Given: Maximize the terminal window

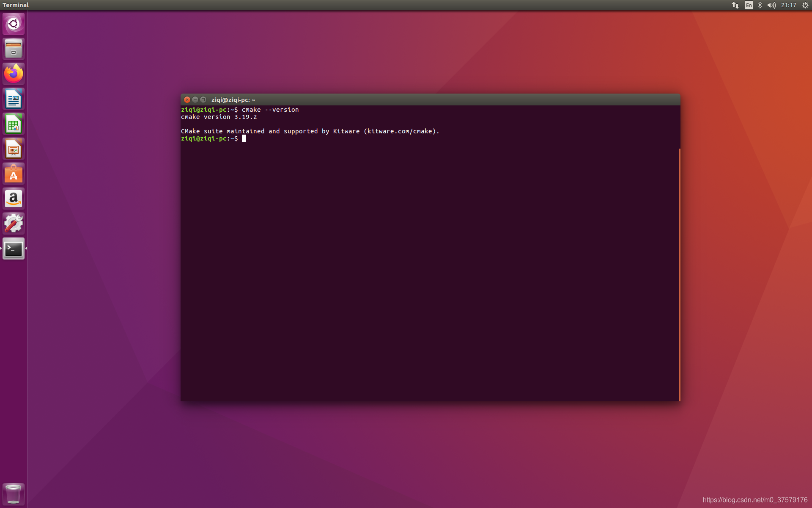Looking at the screenshot, I should pos(203,100).
